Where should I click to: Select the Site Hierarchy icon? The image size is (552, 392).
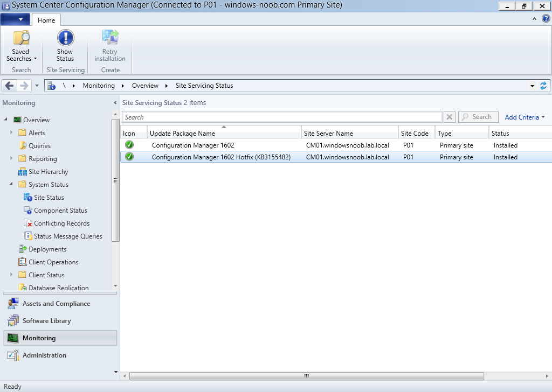(x=23, y=172)
